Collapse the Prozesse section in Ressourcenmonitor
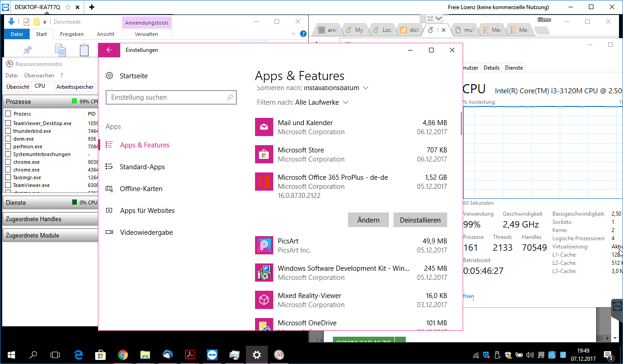 coord(50,101)
